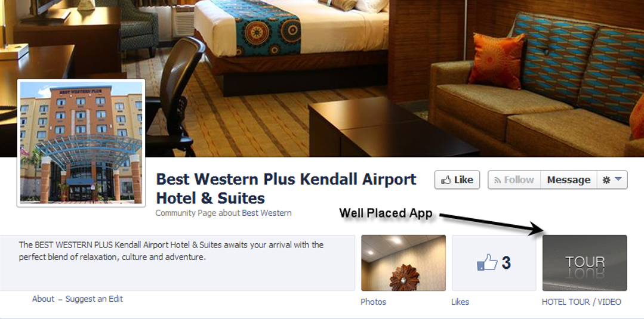Click the blue thumbs-up icon beside 3
This screenshot has height=319, width=644.
486,262
